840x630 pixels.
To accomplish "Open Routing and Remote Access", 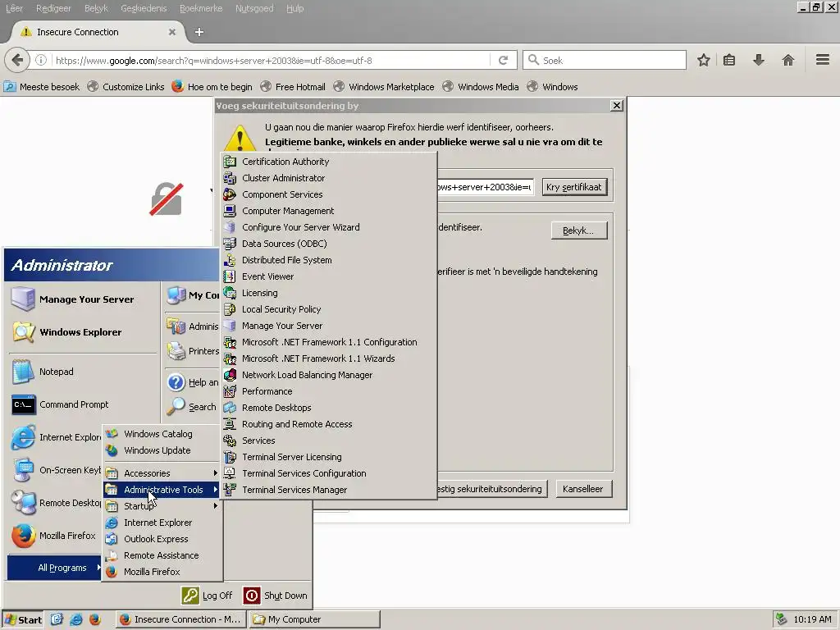I will pyautogui.click(x=329, y=424).
